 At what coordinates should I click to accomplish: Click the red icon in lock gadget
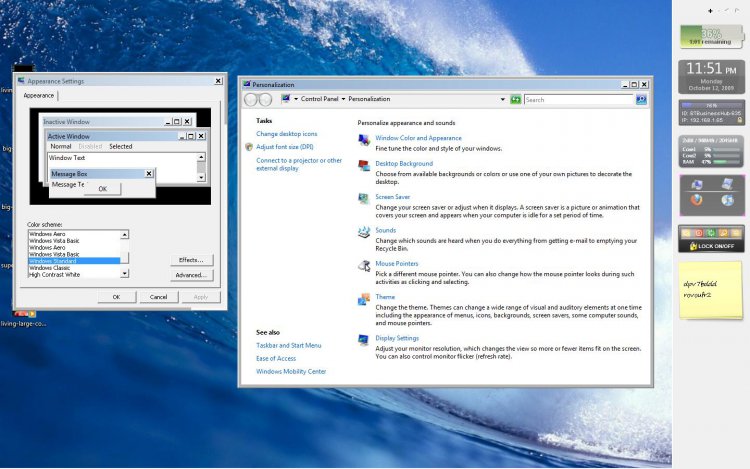pos(698,233)
